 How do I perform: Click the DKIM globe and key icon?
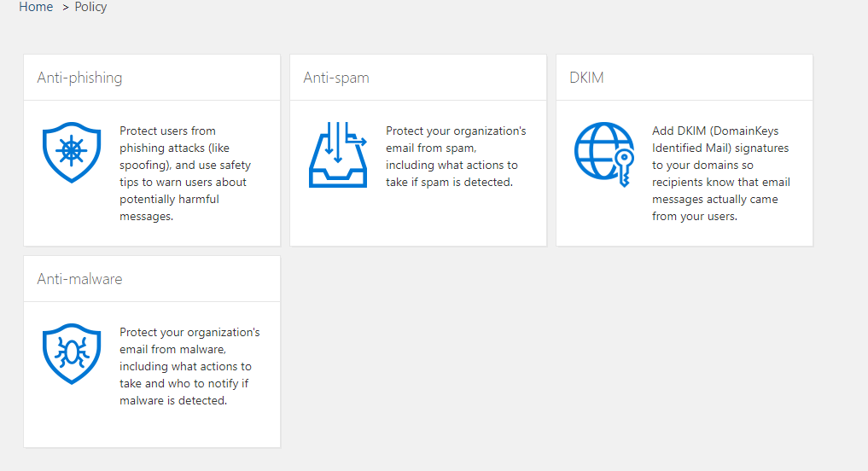pos(604,154)
